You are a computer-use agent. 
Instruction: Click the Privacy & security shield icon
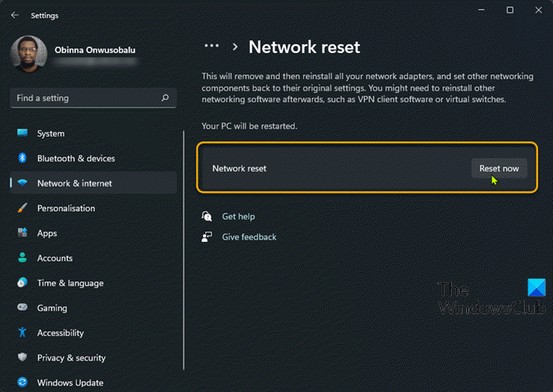(x=22, y=358)
